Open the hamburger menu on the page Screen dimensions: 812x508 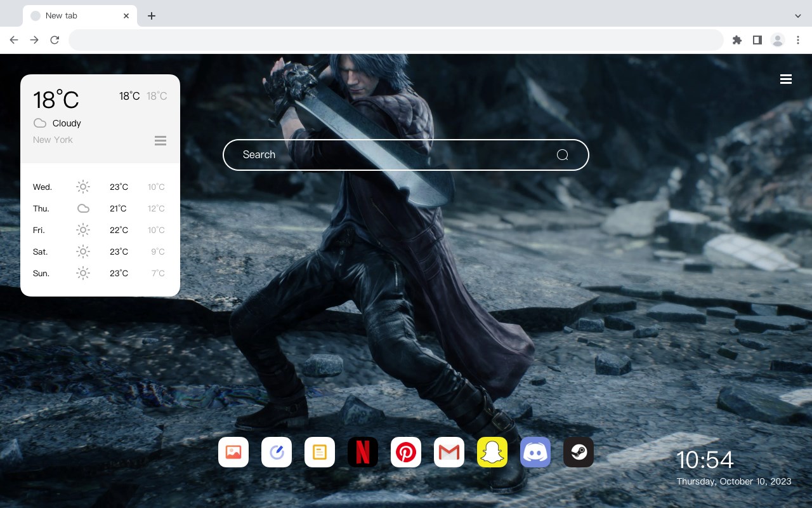(786, 79)
